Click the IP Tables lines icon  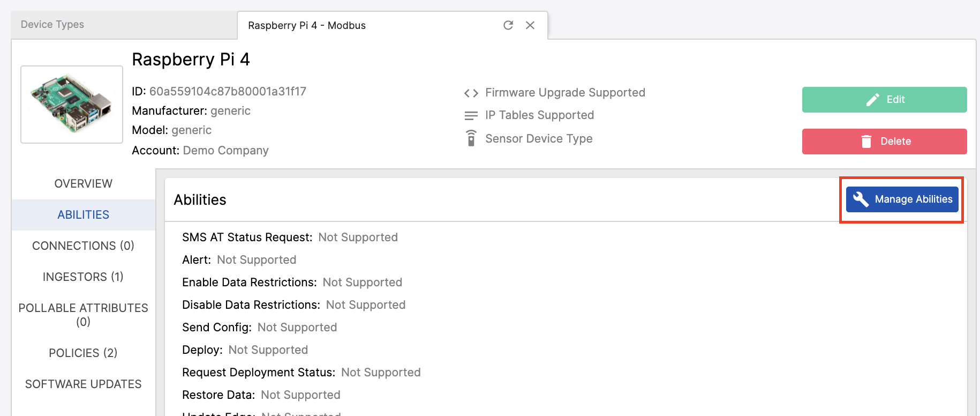click(x=471, y=116)
